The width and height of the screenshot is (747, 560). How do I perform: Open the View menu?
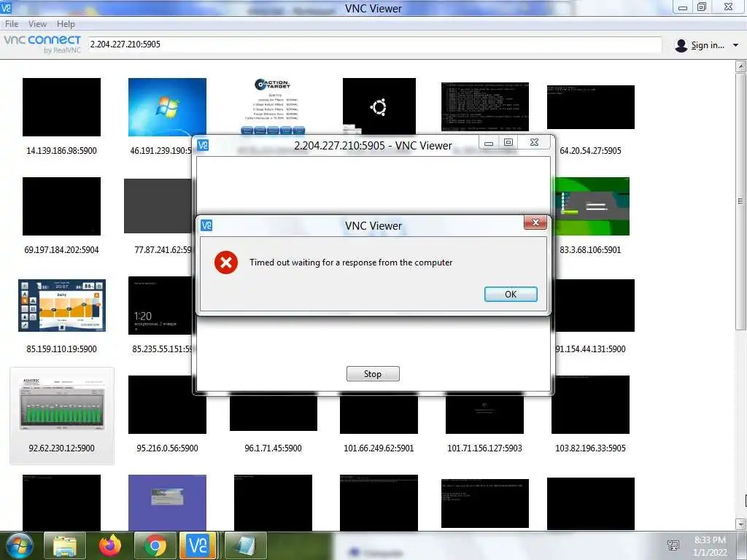37,24
